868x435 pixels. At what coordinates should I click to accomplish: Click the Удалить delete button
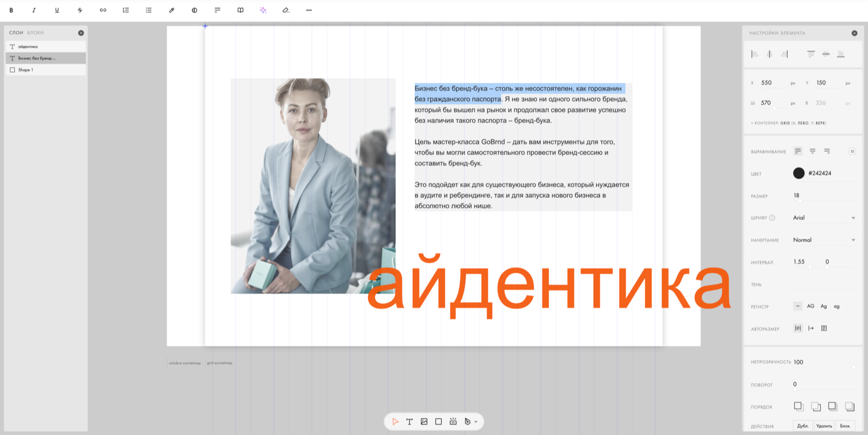coord(824,426)
